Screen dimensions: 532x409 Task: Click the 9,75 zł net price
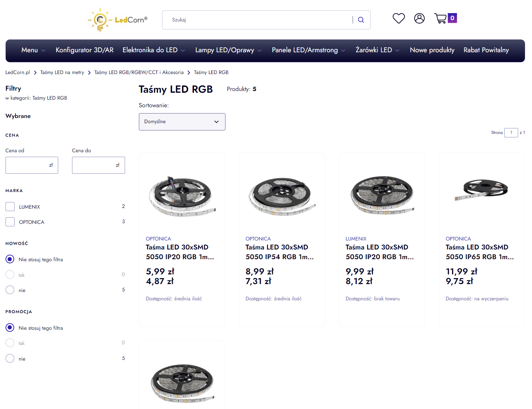click(460, 281)
